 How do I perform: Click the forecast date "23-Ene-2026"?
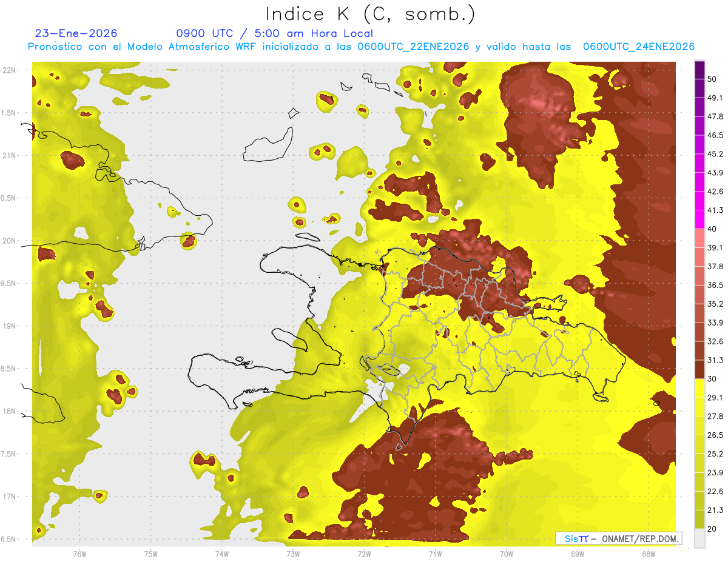(x=76, y=33)
